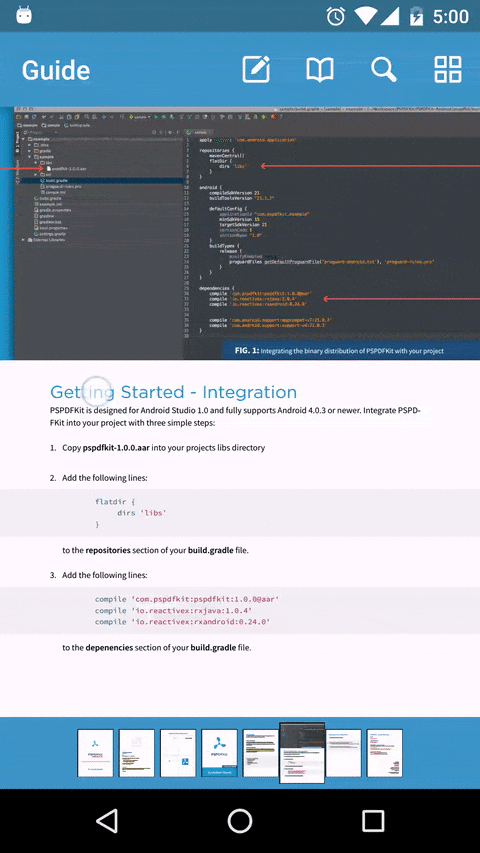Select the last page thumbnail
480x853 pixels.
point(385,753)
